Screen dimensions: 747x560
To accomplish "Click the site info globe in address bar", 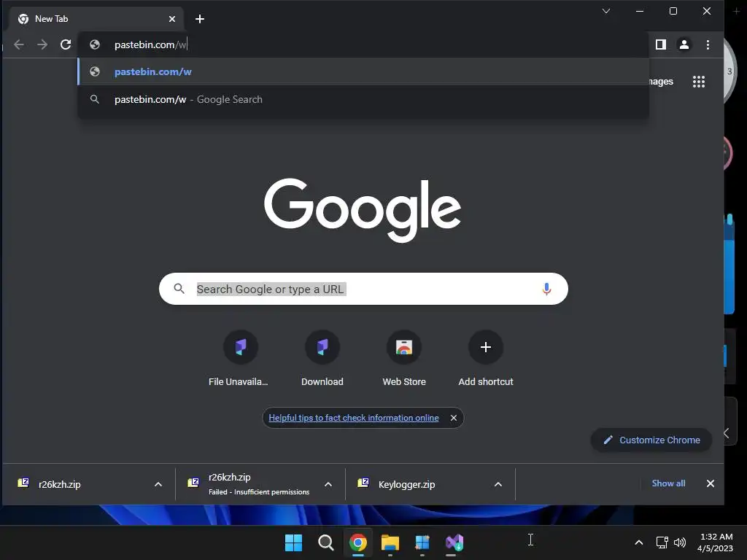I will (95, 44).
